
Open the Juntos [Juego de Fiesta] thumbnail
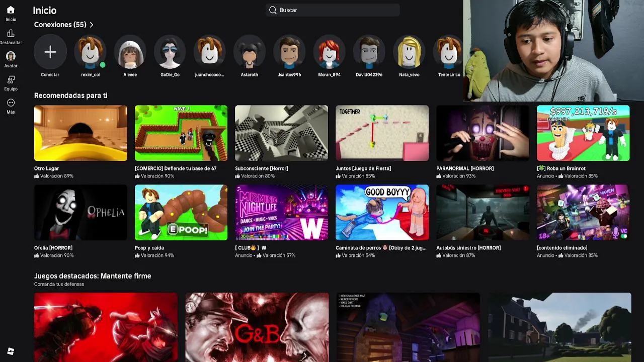tap(382, 133)
